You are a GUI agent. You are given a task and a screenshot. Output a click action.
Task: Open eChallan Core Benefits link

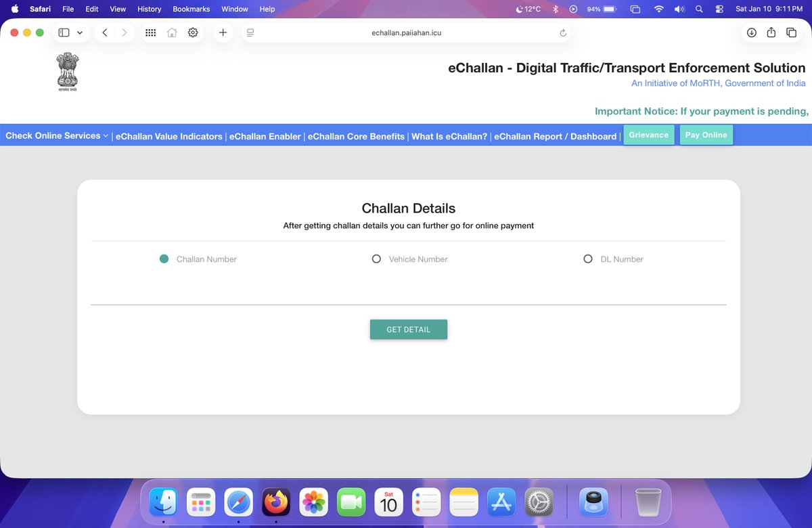356,136
